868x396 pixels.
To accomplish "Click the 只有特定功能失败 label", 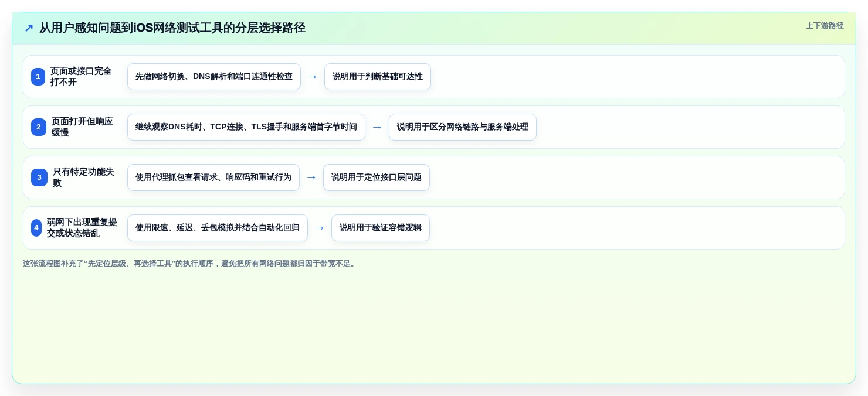I will [x=83, y=177].
